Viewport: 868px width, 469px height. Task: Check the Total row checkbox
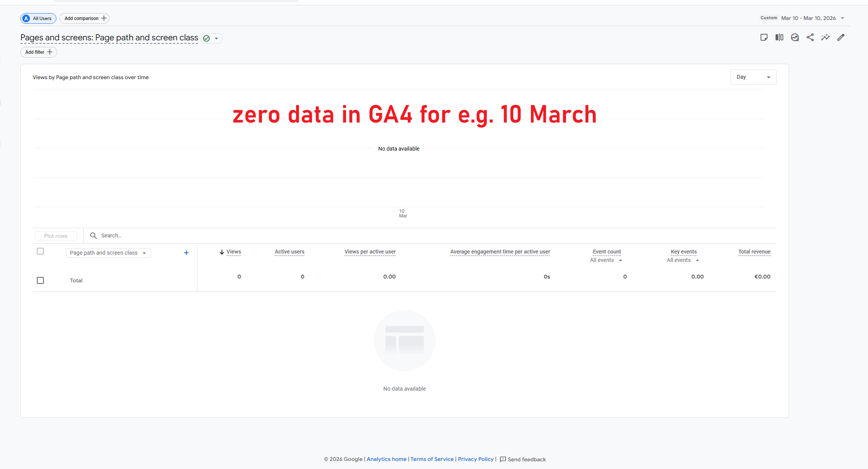40,280
